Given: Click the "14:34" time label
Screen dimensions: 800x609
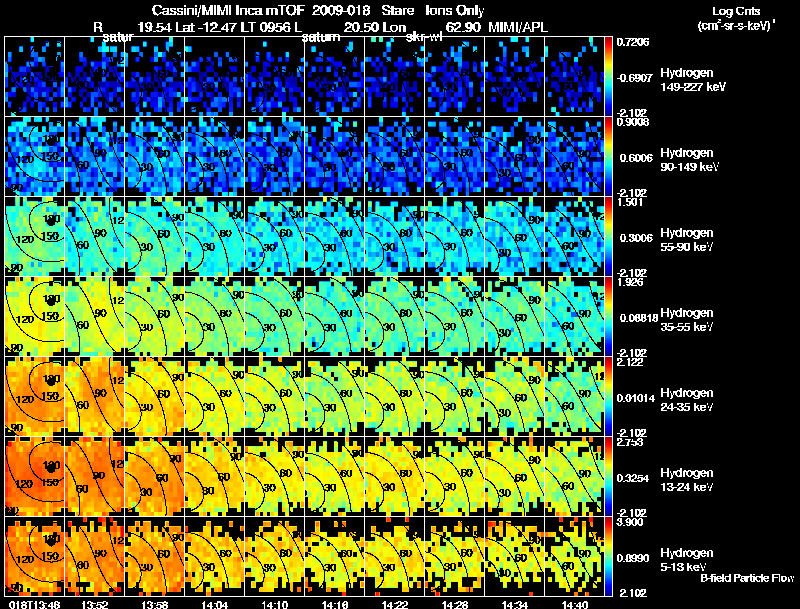Looking at the screenshot, I should [515, 604].
